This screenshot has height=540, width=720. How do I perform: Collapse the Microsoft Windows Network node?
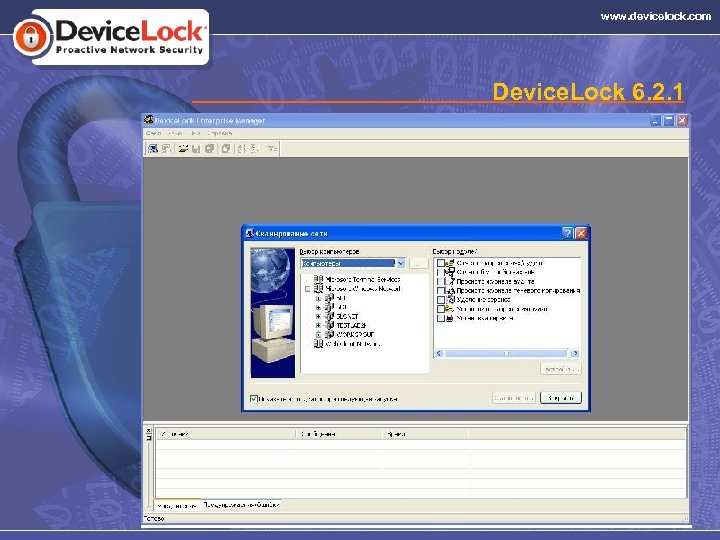(307, 289)
